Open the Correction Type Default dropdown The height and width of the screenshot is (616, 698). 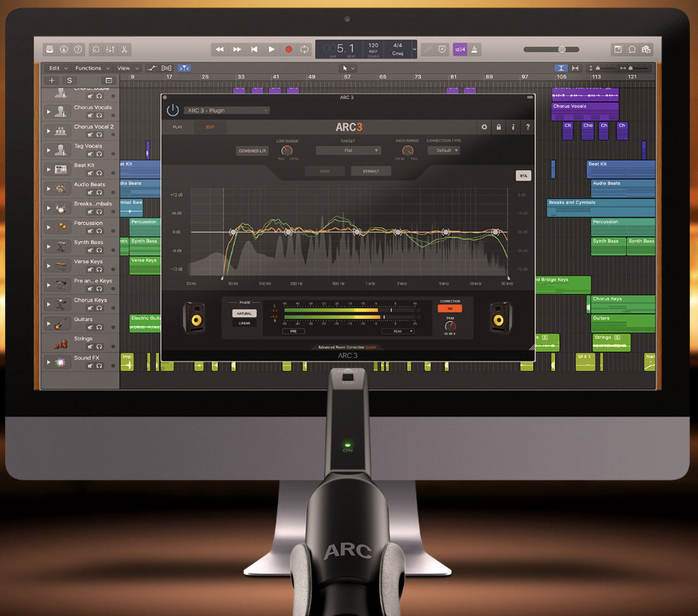click(444, 150)
